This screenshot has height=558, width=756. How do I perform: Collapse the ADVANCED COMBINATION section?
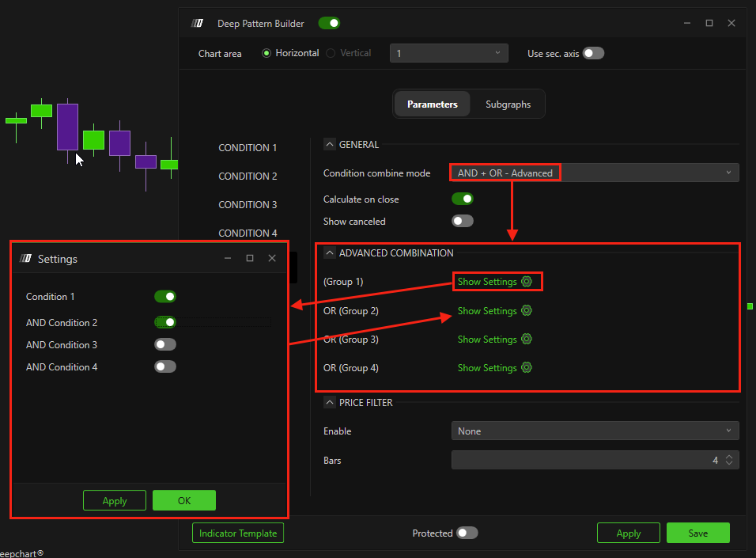pos(330,253)
